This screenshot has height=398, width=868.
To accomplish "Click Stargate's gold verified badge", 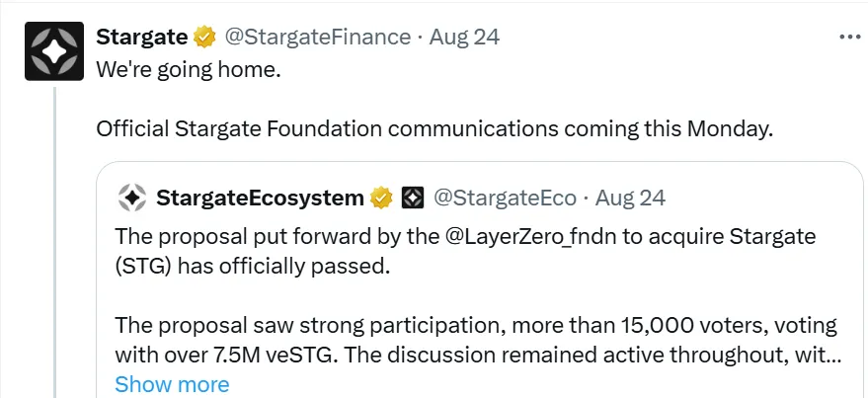I will point(205,38).
